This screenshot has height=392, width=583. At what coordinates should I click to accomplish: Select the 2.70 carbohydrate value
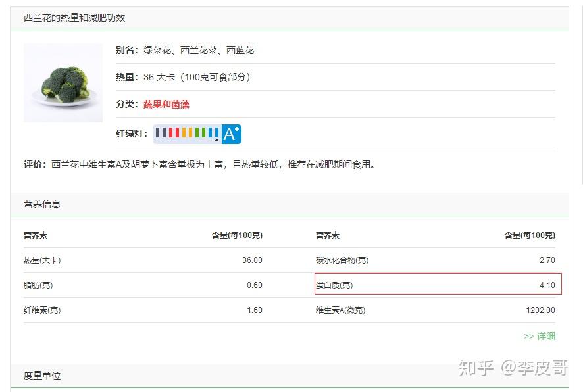coord(547,260)
